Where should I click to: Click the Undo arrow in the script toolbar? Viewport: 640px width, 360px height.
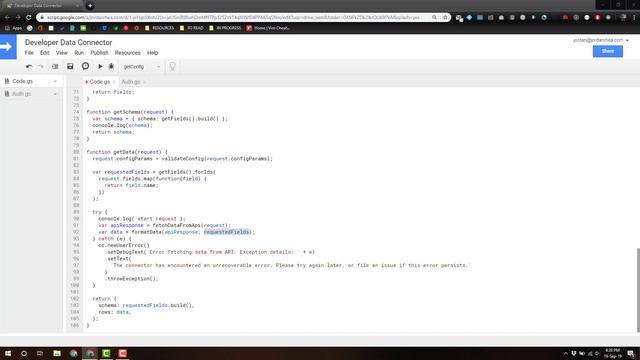[29, 67]
